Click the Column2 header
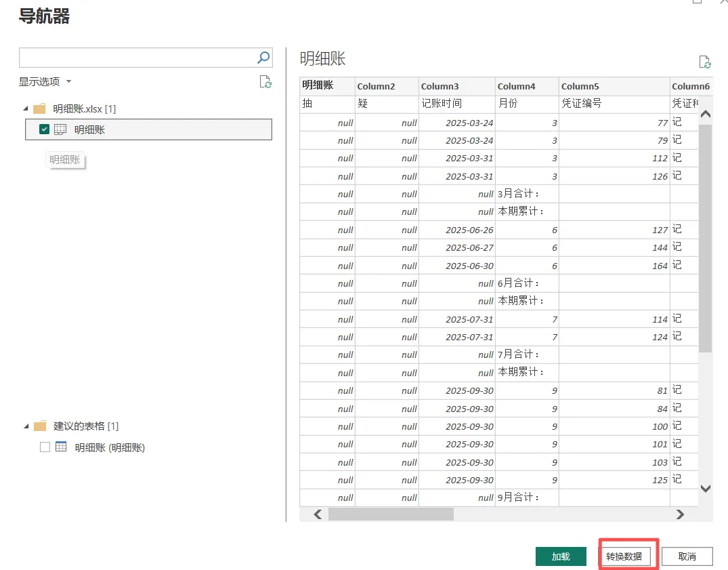 click(387, 86)
